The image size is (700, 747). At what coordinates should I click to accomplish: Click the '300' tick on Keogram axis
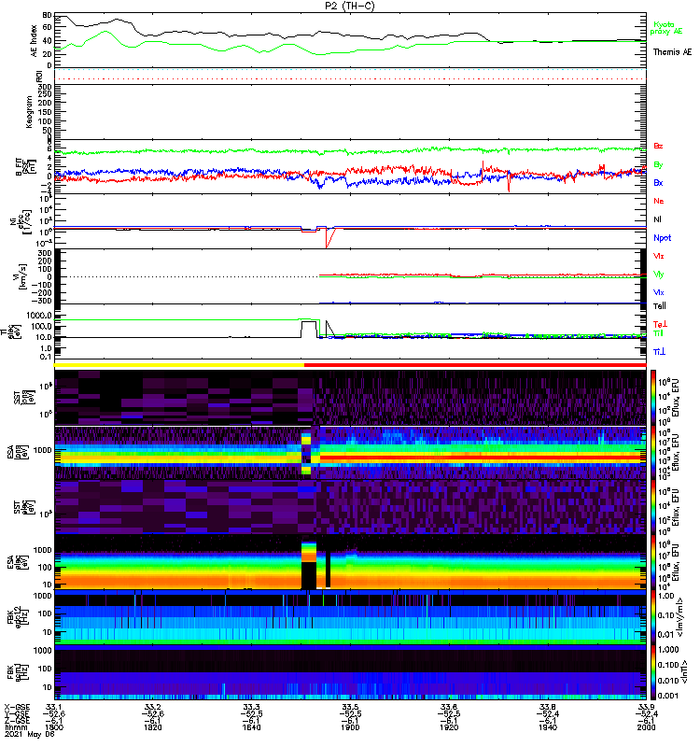point(45,87)
